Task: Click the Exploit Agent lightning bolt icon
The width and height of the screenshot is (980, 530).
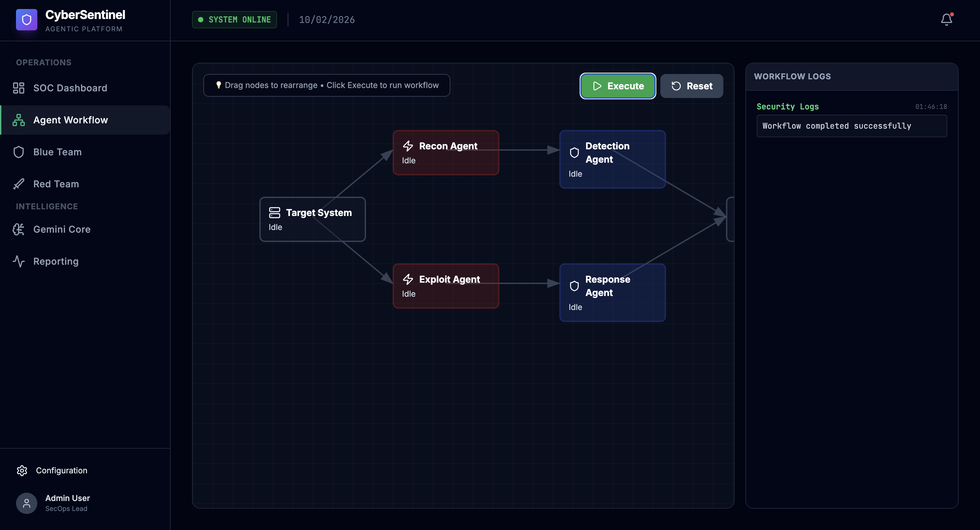Action: click(408, 279)
